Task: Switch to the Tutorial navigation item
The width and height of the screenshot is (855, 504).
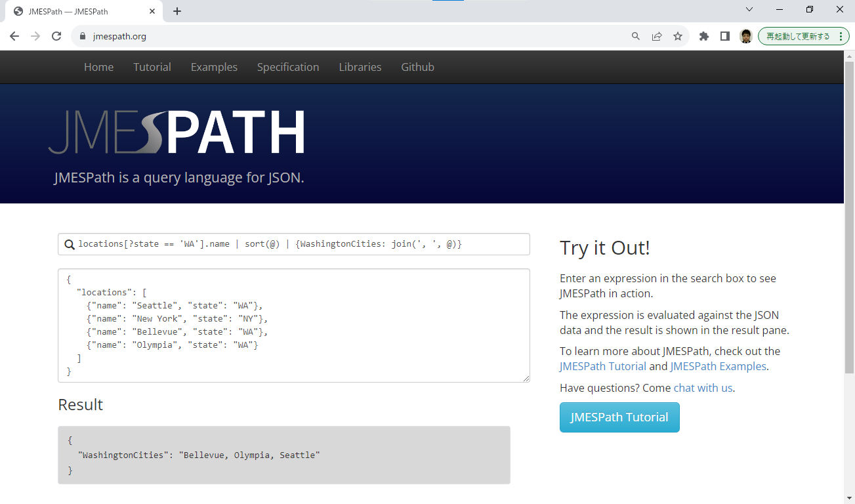Action: pyautogui.click(x=152, y=66)
